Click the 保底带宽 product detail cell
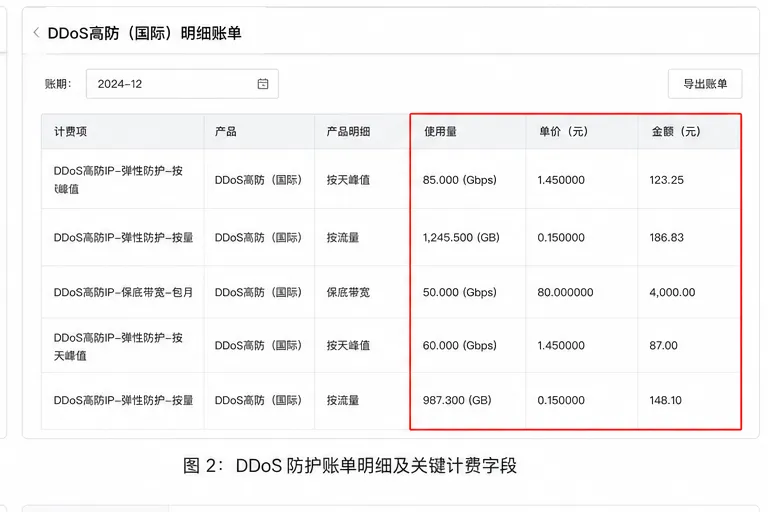This screenshot has height=512, width=768. (348, 293)
